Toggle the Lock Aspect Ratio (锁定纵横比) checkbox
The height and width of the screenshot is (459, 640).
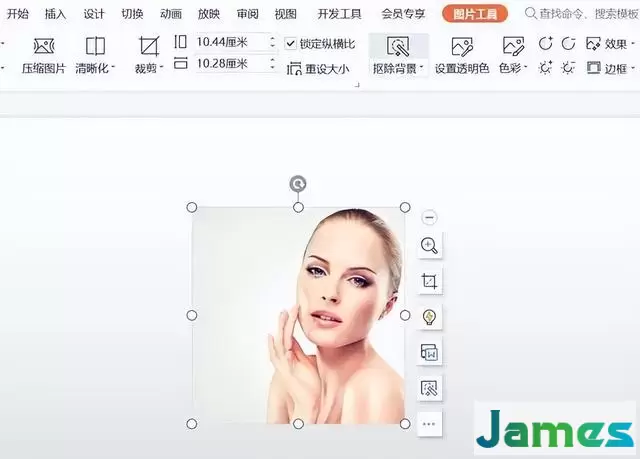click(x=290, y=43)
